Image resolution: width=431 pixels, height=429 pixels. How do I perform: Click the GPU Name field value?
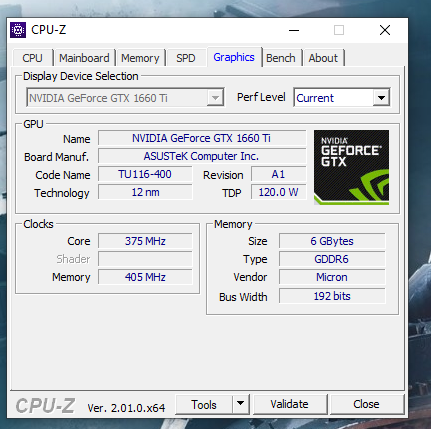point(202,138)
